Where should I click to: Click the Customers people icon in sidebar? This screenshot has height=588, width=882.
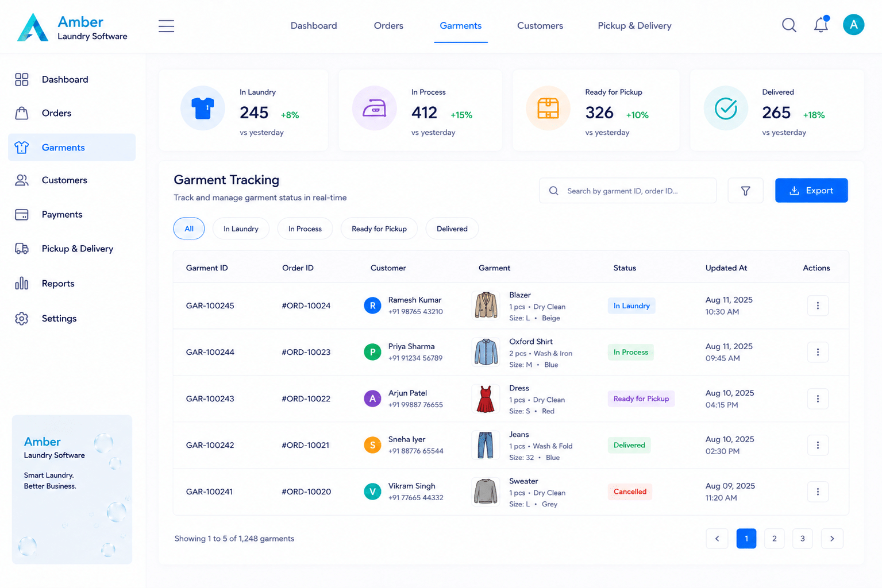[x=22, y=180]
